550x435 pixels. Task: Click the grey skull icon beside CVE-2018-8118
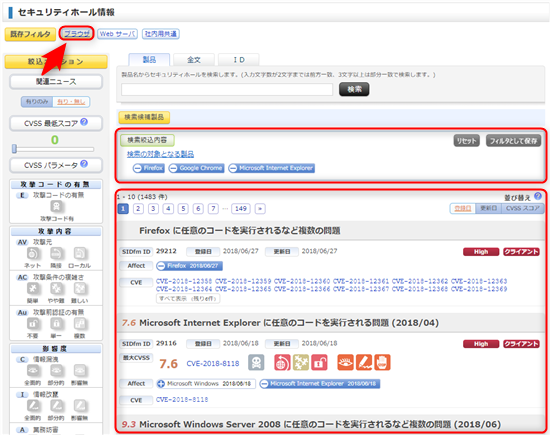click(256, 362)
